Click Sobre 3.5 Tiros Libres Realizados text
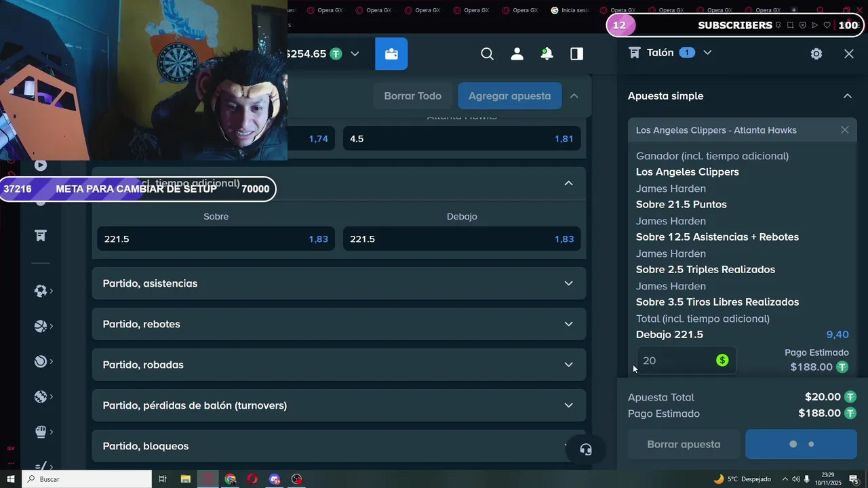This screenshot has width=868, height=488. tap(717, 302)
